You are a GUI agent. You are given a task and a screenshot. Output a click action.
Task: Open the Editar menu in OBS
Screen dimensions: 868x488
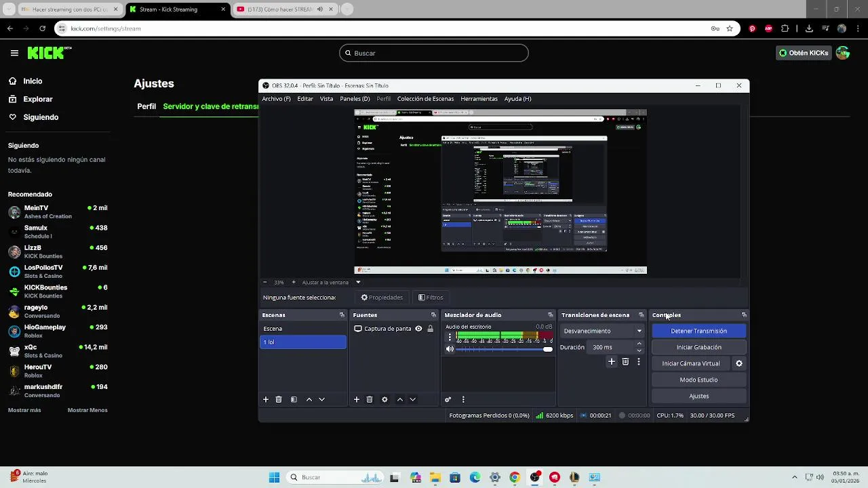click(x=305, y=99)
